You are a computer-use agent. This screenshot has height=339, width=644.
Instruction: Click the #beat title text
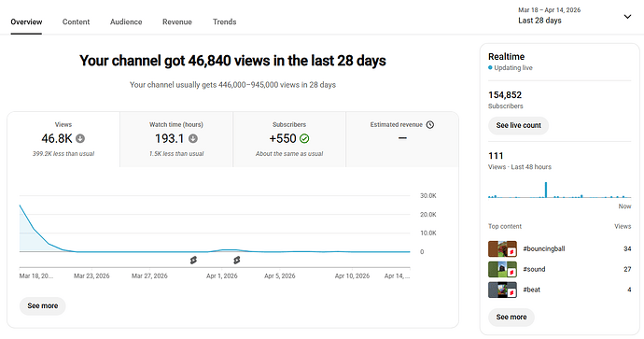(531, 290)
